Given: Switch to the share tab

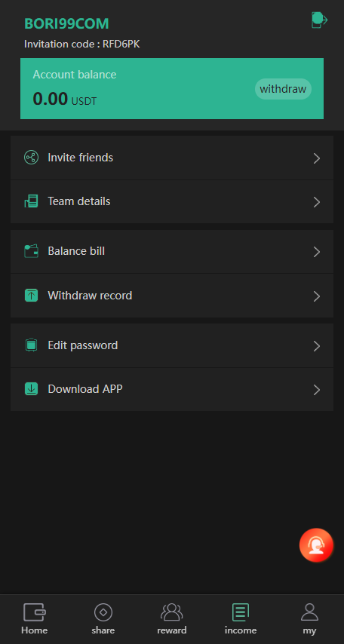Looking at the screenshot, I should click(103, 618).
